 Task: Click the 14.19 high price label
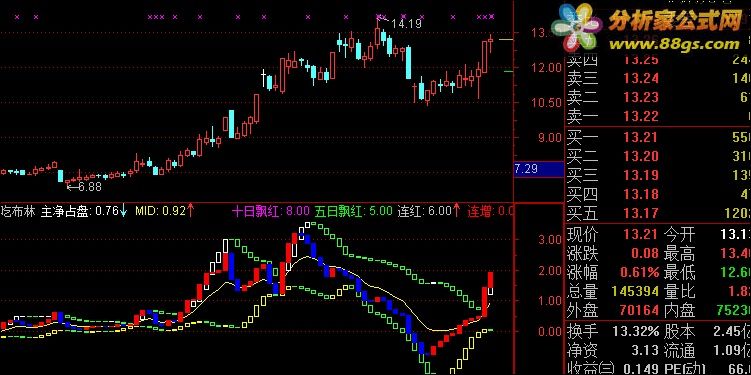[406, 23]
